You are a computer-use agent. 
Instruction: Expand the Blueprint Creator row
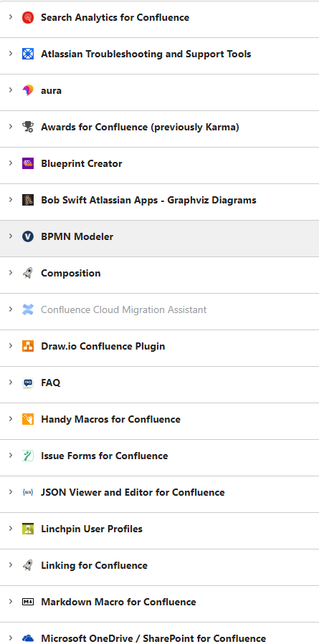tap(11, 163)
